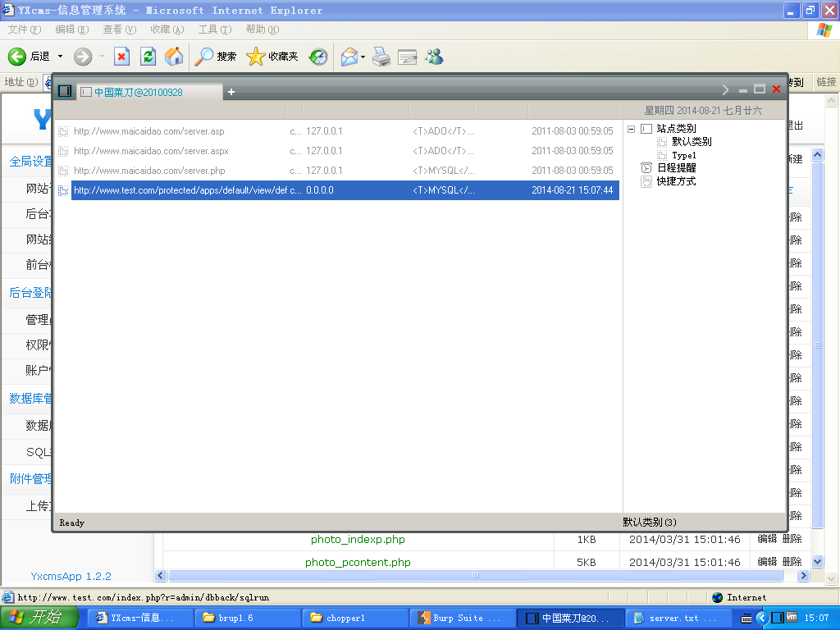
Task: Click the icon of server.asp entry
Action: tap(63, 131)
